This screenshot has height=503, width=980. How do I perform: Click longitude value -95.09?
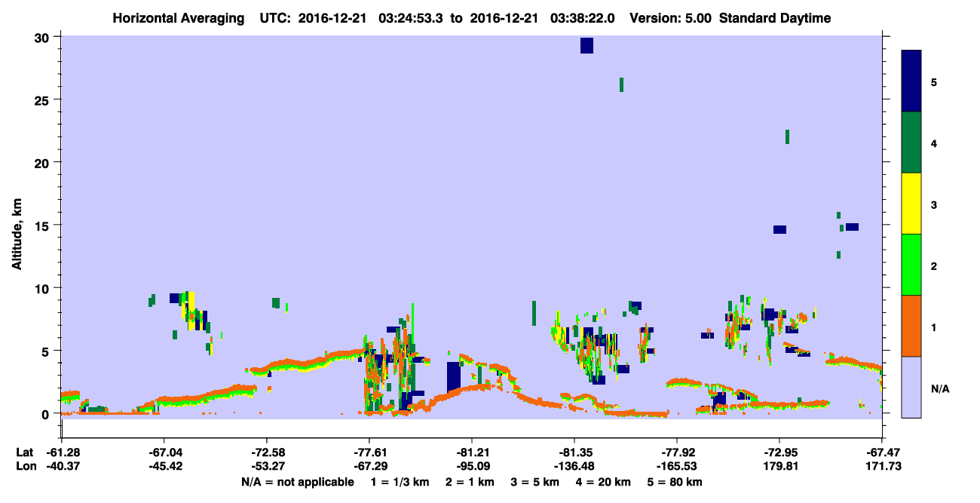tap(471, 466)
